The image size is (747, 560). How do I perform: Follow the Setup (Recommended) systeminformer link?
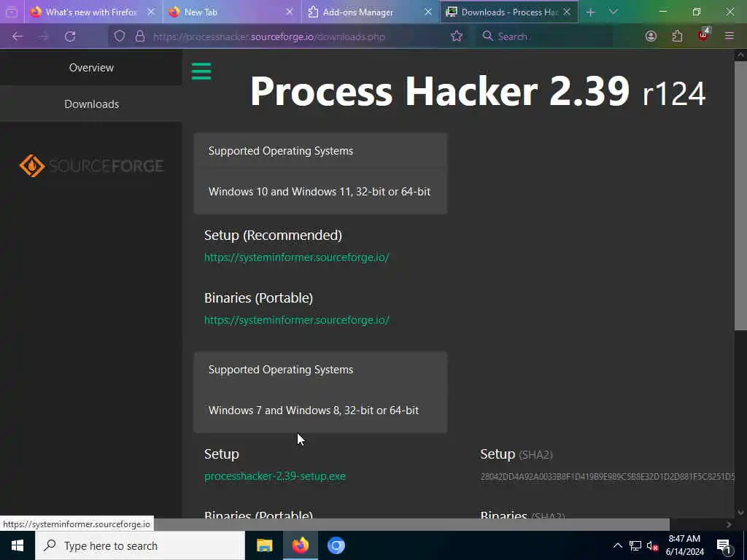(296, 257)
